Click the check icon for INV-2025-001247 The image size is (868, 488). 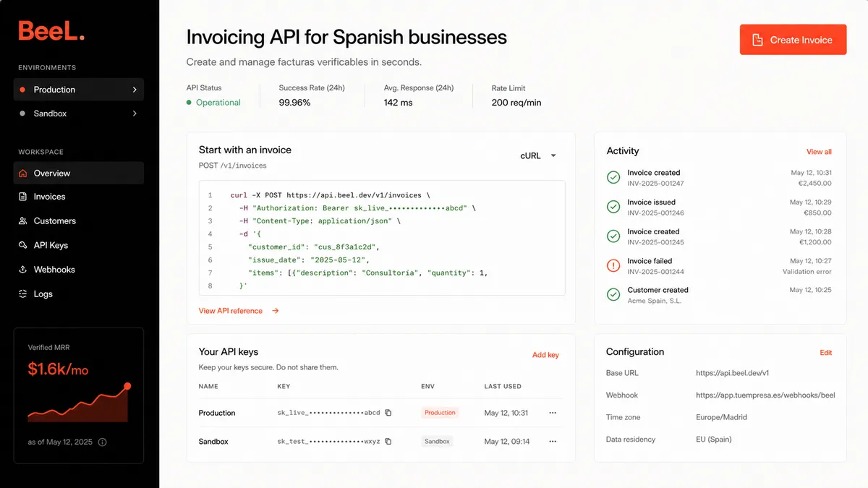click(613, 178)
